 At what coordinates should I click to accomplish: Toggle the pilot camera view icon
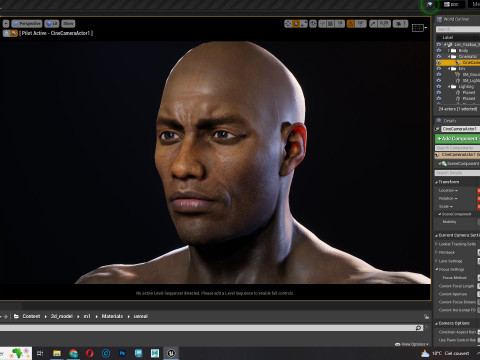[14, 33]
